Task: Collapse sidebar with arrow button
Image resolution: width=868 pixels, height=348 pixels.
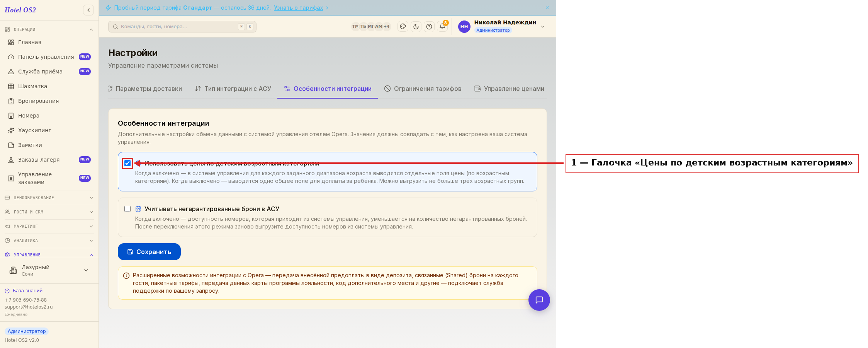Action: (x=88, y=10)
